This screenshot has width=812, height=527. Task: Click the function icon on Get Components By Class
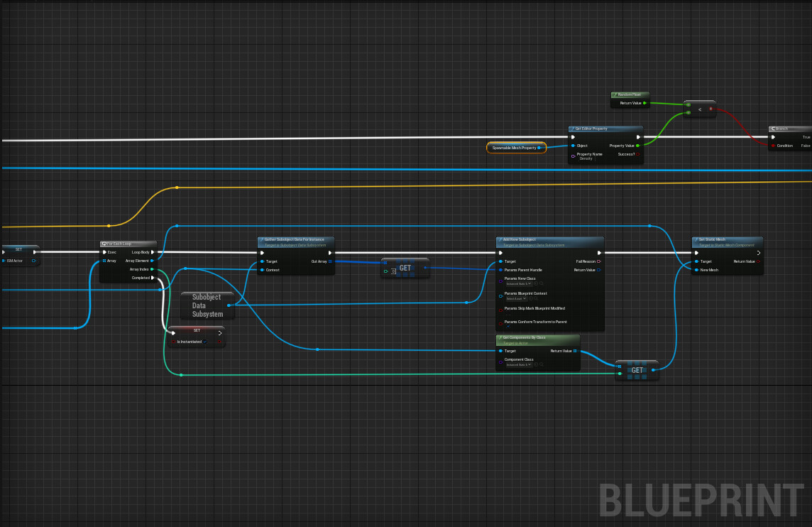(x=500, y=337)
